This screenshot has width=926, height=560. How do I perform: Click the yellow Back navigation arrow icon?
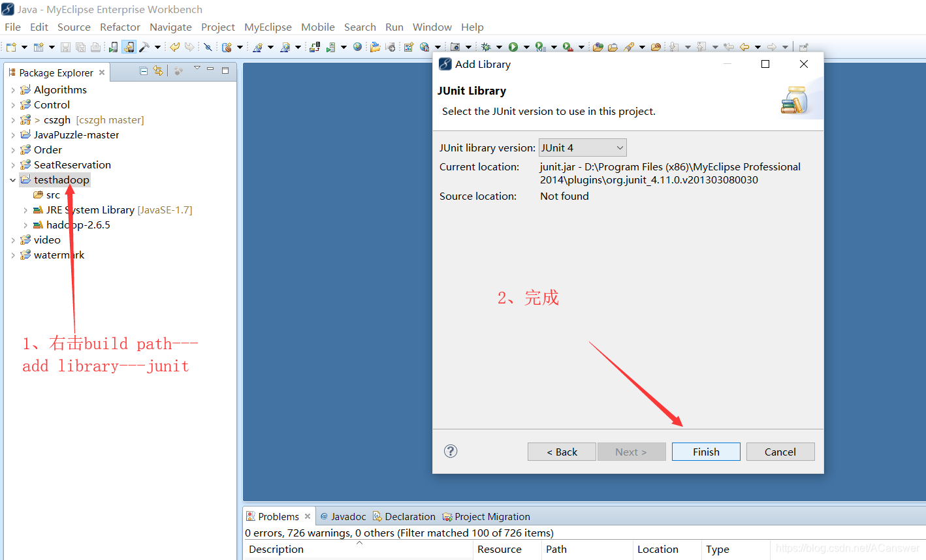tap(744, 47)
